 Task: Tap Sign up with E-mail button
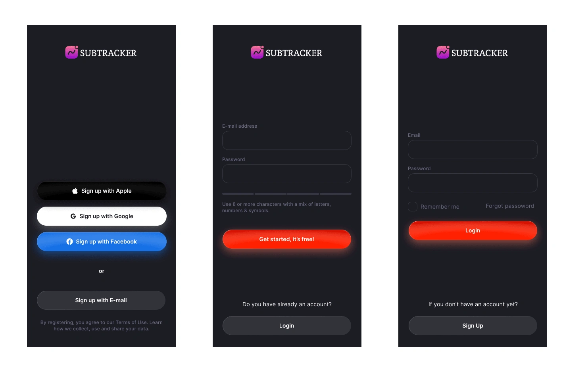(101, 300)
